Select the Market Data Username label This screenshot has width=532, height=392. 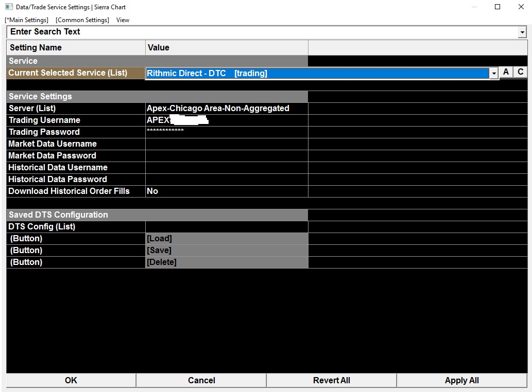76,144
